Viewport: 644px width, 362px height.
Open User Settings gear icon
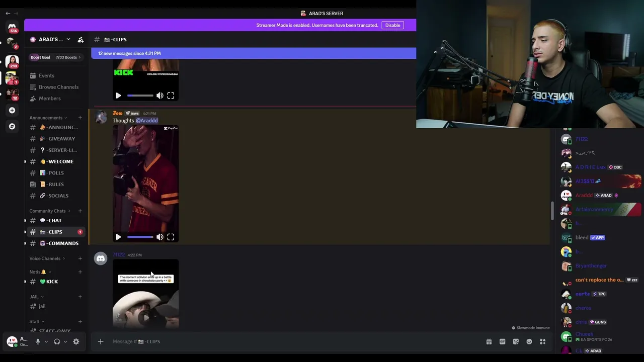(x=76, y=341)
